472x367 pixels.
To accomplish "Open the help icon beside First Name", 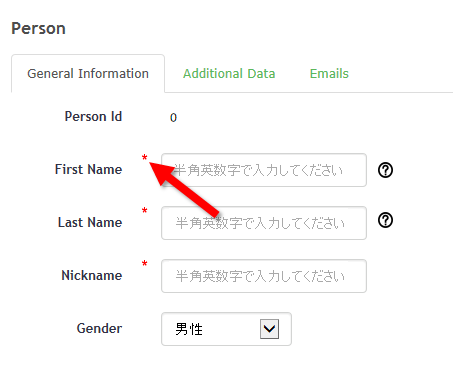I will (385, 170).
